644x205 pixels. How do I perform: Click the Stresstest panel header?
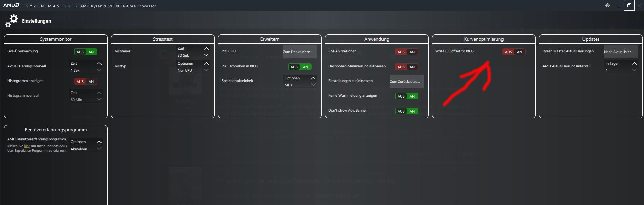pos(163,39)
